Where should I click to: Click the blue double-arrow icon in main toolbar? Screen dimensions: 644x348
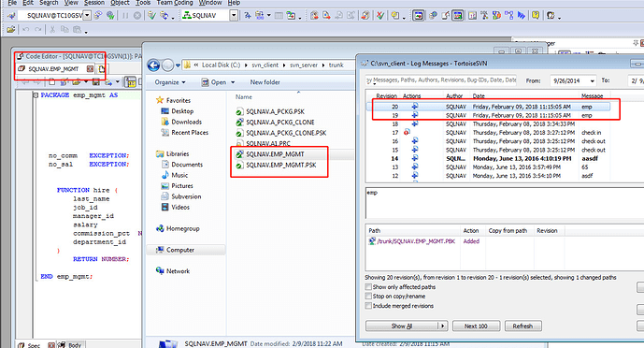[522, 16]
